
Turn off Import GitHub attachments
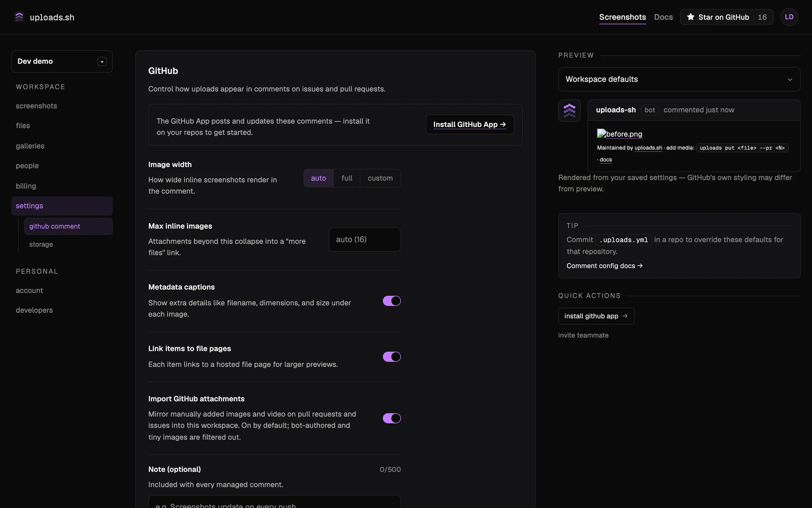392,418
